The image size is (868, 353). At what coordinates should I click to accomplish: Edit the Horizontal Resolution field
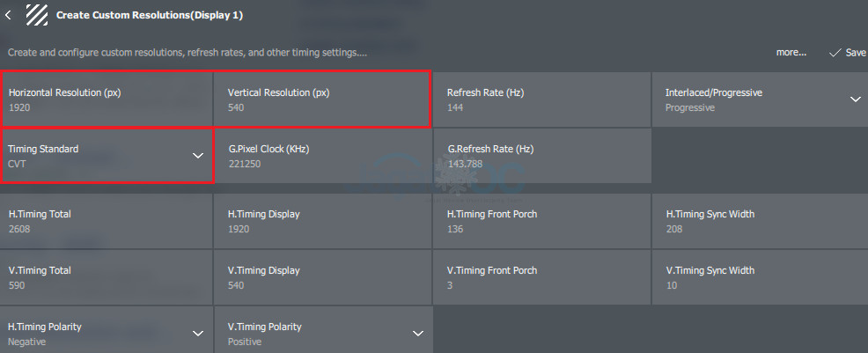click(107, 99)
